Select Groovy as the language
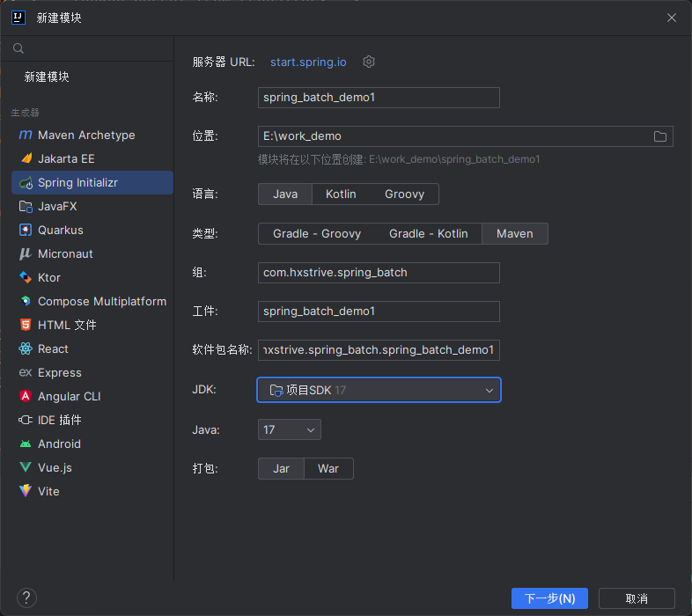 click(404, 194)
